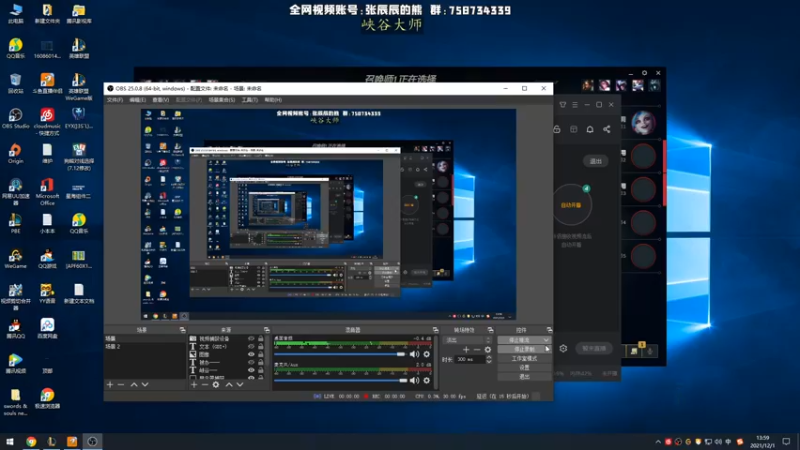Move the selected source down
The height and width of the screenshot is (450, 800).
tap(240, 384)
